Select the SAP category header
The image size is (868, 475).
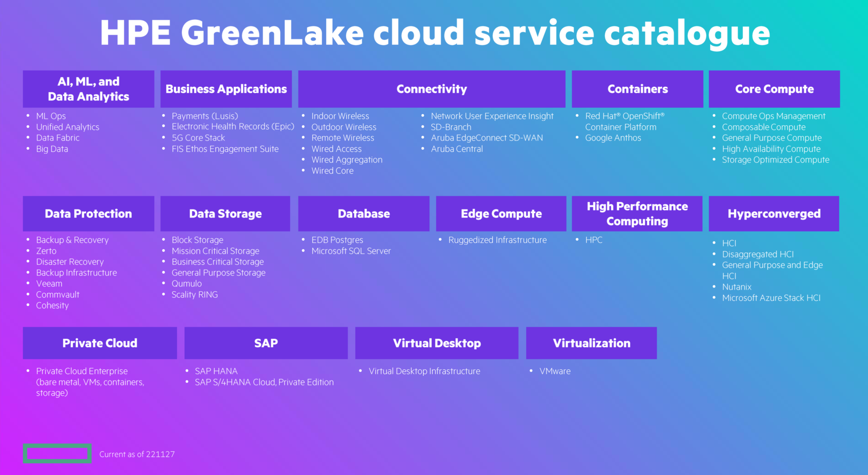click(266, 343)
